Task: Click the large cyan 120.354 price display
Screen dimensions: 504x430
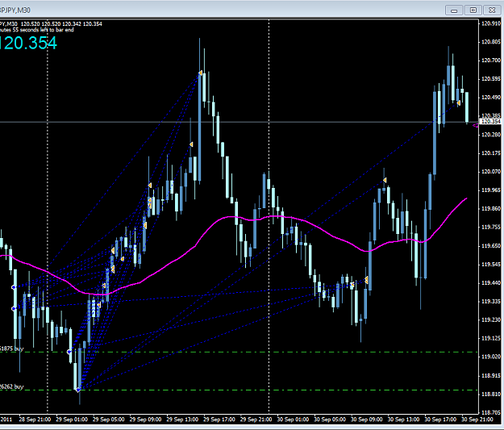Action: tap(28, 43)
